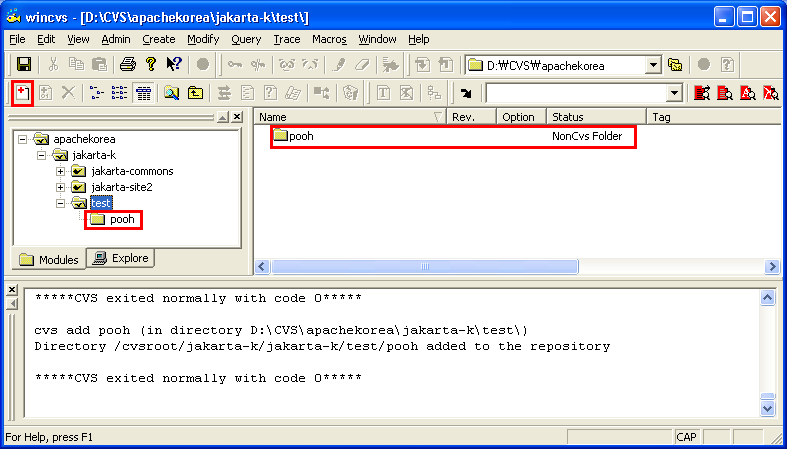Switch to the Modules tab
This screenshot has height=449, width=787.
49,259
